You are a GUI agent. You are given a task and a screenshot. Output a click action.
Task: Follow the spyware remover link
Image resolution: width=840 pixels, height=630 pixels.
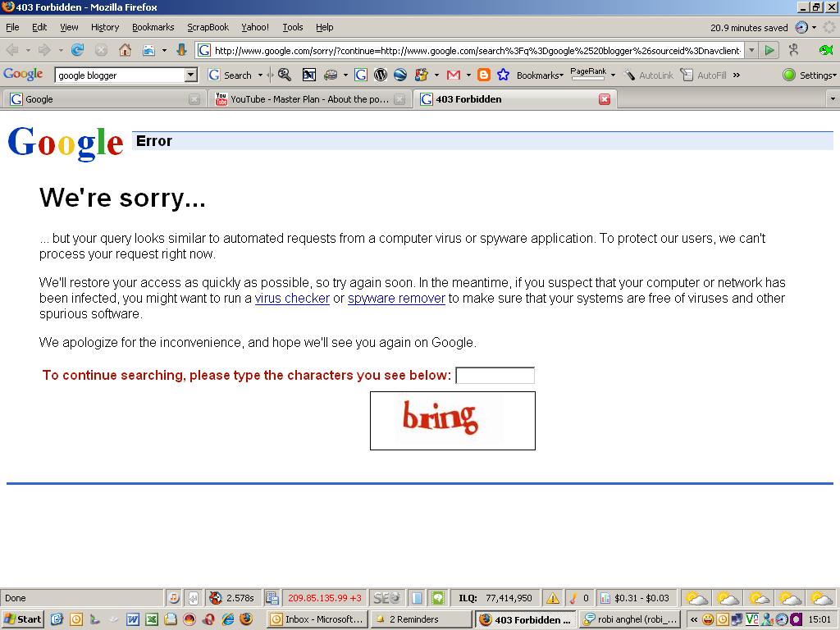click(396, 299)
